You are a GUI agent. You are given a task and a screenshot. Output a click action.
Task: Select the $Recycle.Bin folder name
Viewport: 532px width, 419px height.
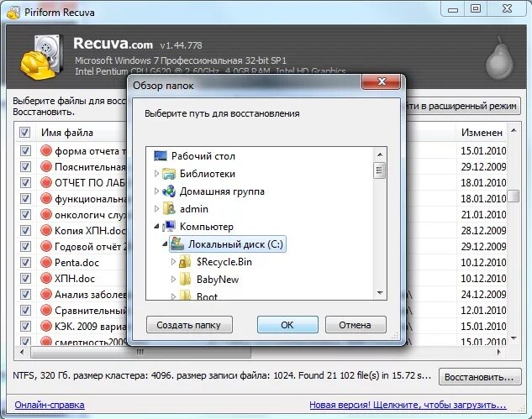coord(224,262)
